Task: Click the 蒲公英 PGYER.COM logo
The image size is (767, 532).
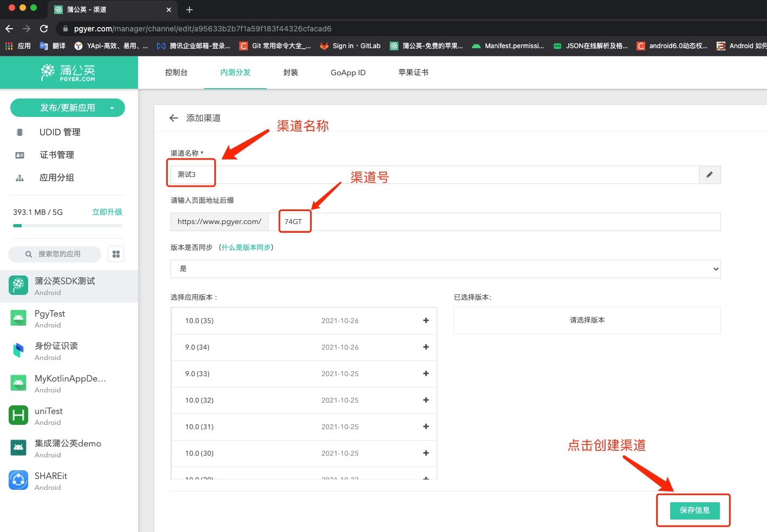Action: [69, 73]
